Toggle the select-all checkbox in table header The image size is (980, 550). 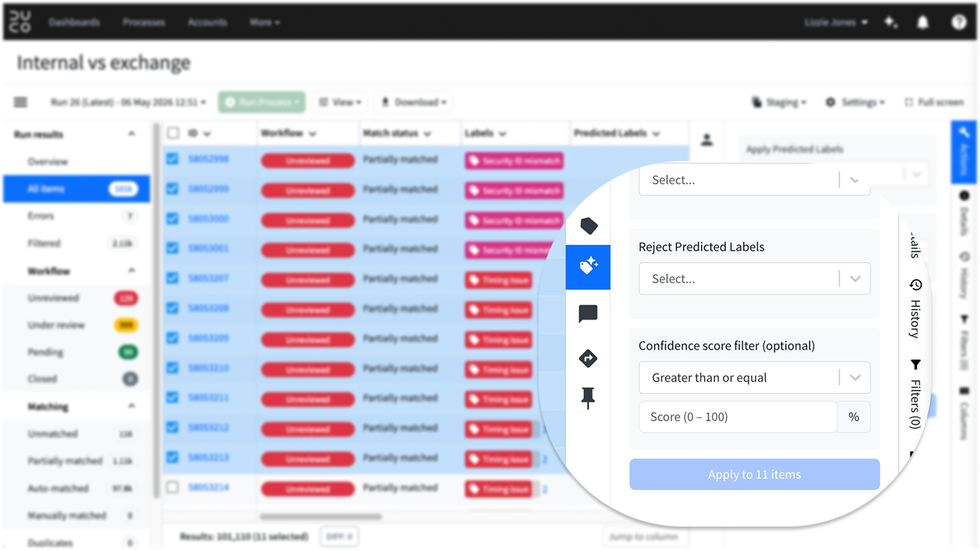click(x=172, y=133)
